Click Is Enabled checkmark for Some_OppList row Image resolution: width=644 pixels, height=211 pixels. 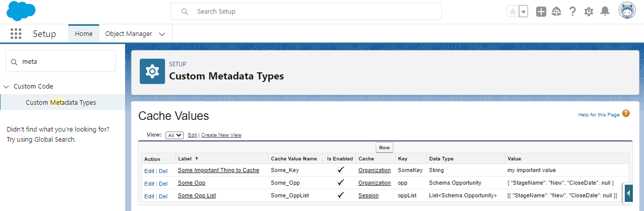pos(340,195)
